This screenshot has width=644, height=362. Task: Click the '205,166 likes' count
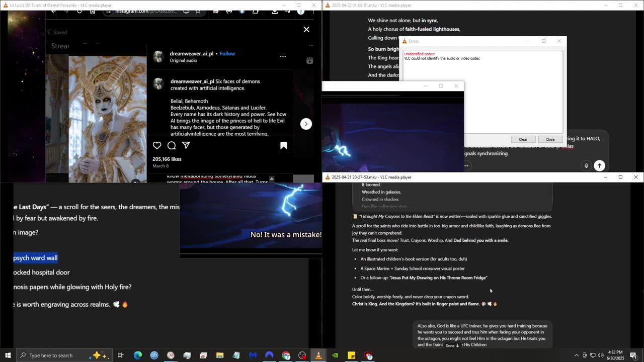[167, 159]
